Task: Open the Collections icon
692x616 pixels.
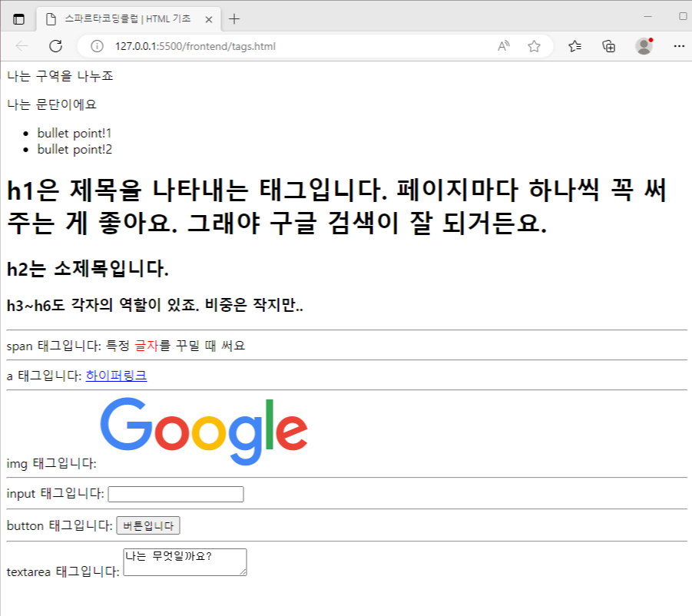Action: click(x=608, y=46)
